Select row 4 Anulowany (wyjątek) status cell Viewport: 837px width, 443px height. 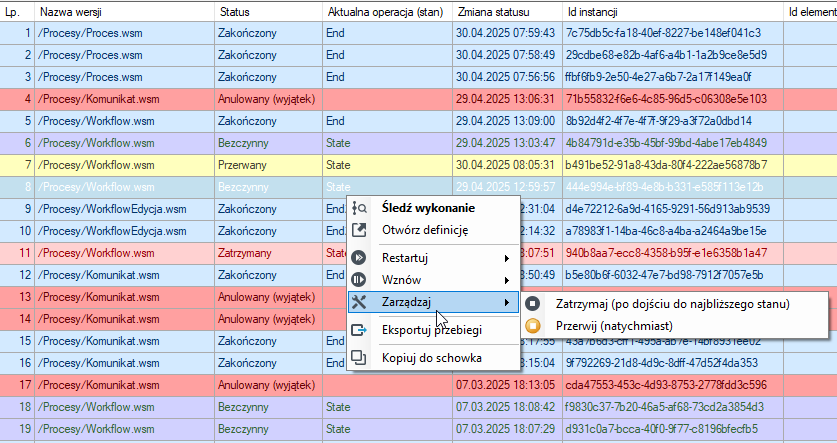click(x=269, y=99)
